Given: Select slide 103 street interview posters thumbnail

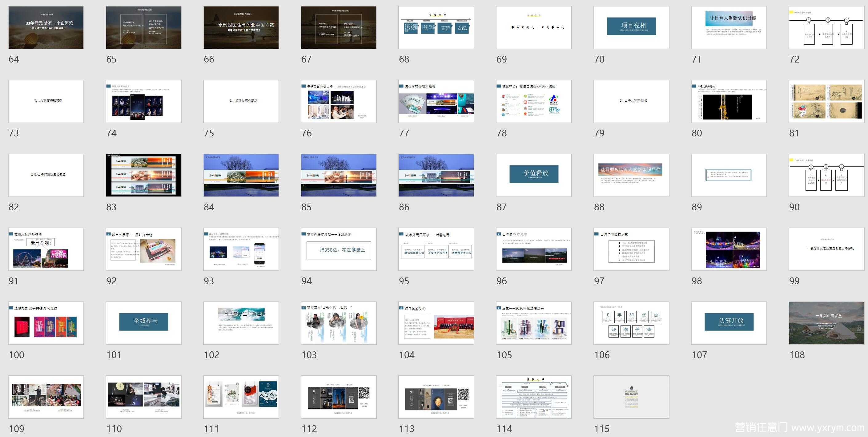Looking at the screenshot, I should pyautogui.click(x=339, y=323).
